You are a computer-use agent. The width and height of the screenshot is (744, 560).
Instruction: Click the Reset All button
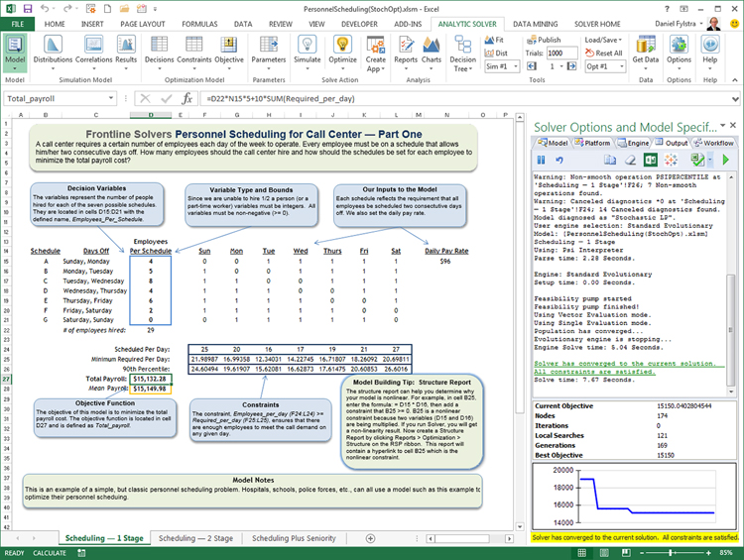click(x=603, y=53)
